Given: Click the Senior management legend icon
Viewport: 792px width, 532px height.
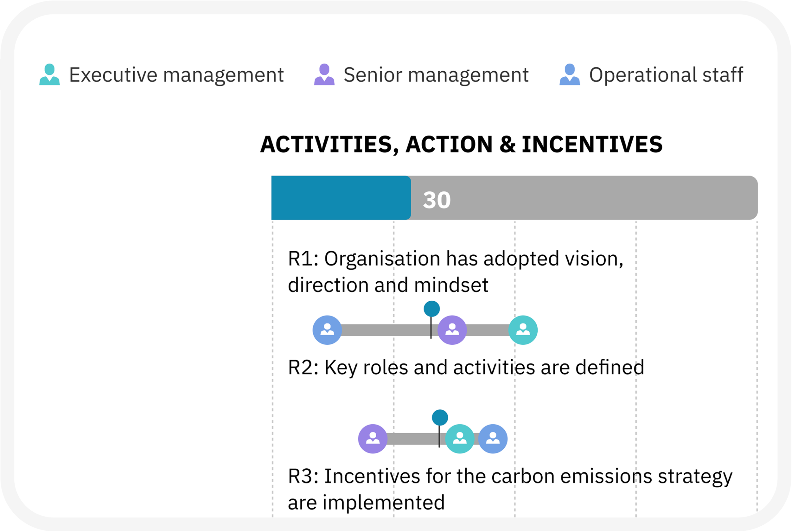Looking at the screenshot, I should coord(324,74).
